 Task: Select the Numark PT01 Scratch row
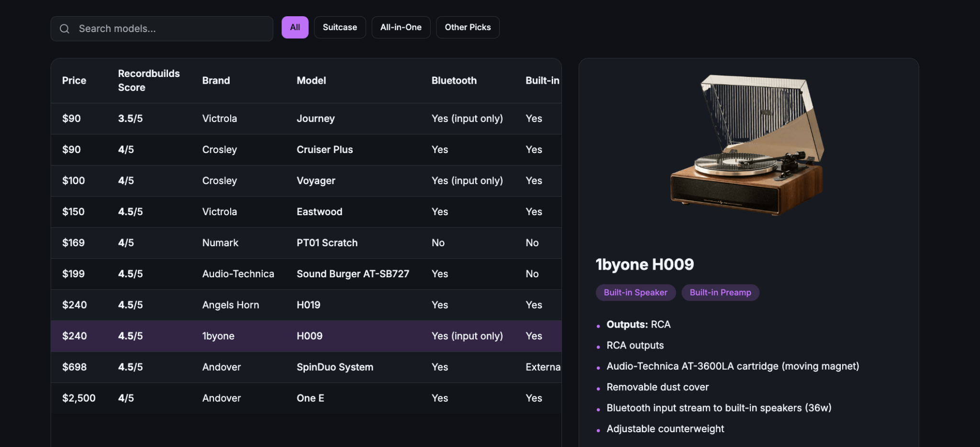point(306,243)
